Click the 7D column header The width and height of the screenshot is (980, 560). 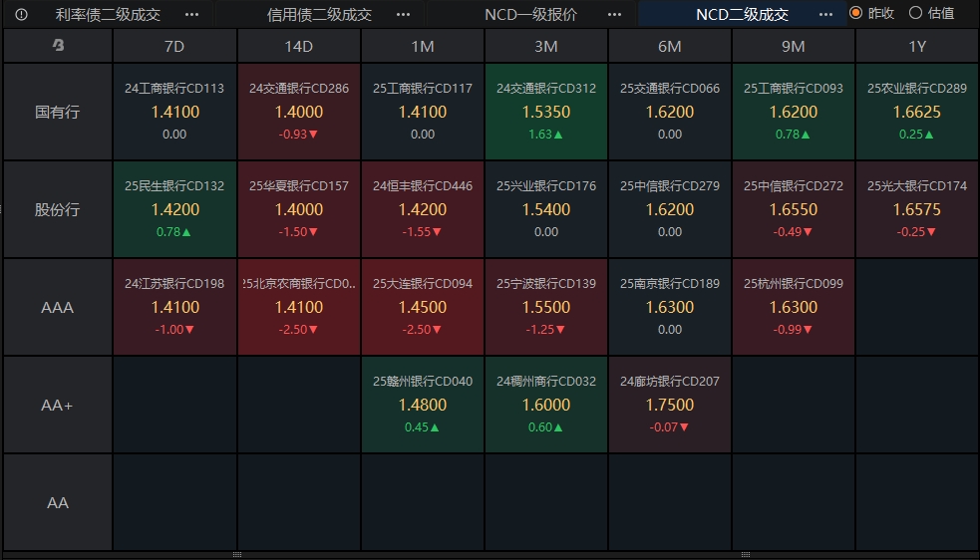(174, 46)
